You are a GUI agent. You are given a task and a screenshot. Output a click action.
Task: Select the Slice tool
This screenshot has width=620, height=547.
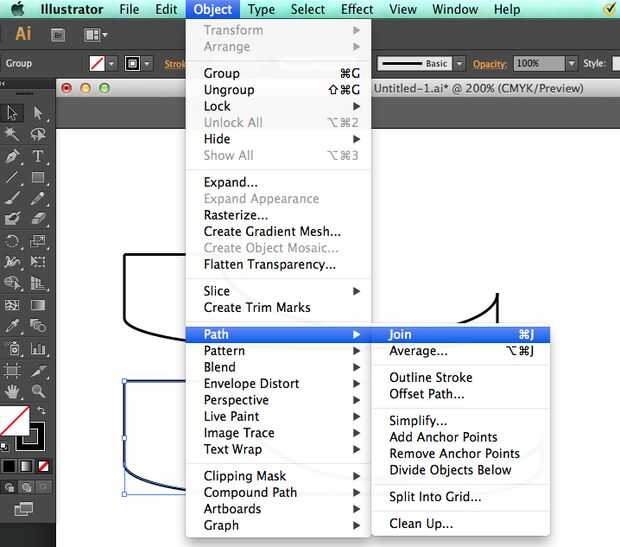tap(38, 371)
